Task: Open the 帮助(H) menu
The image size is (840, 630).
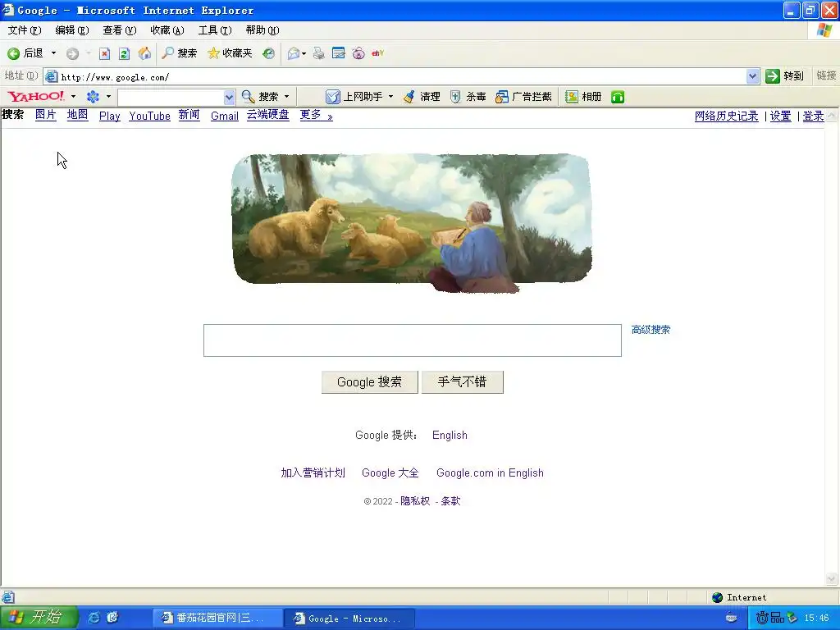Action: 262,30
